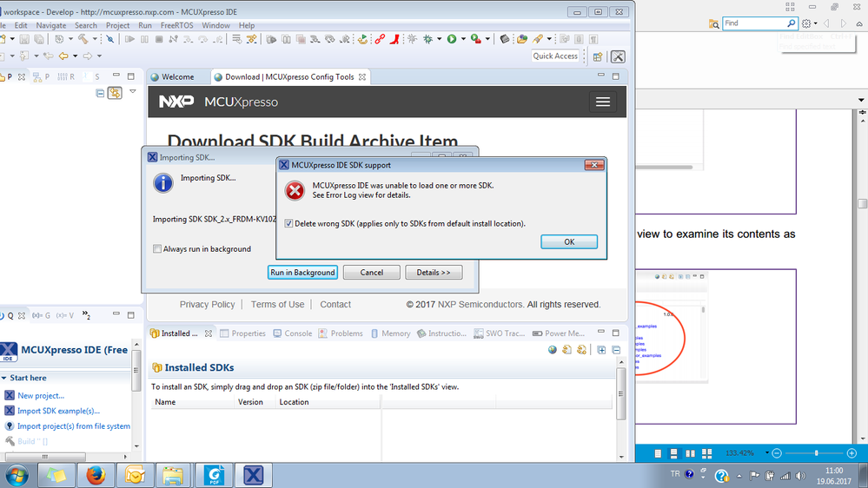The width and height of the screenshot is (868, 488).
Task: Click the Run in Background button
Action: [x=302, y=272]
